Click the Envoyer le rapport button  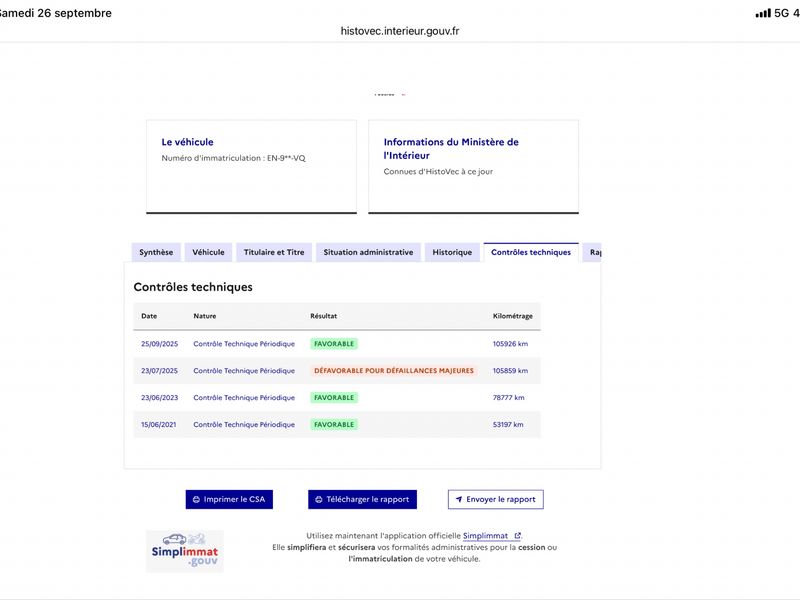pos(495,499)
